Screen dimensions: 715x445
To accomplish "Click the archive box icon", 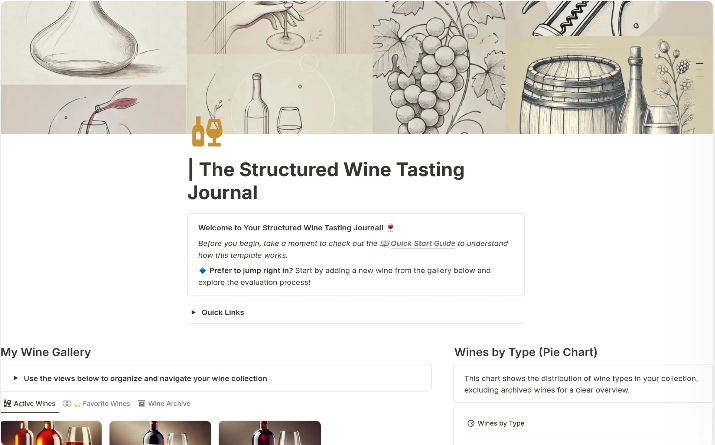I will [141, 404].
